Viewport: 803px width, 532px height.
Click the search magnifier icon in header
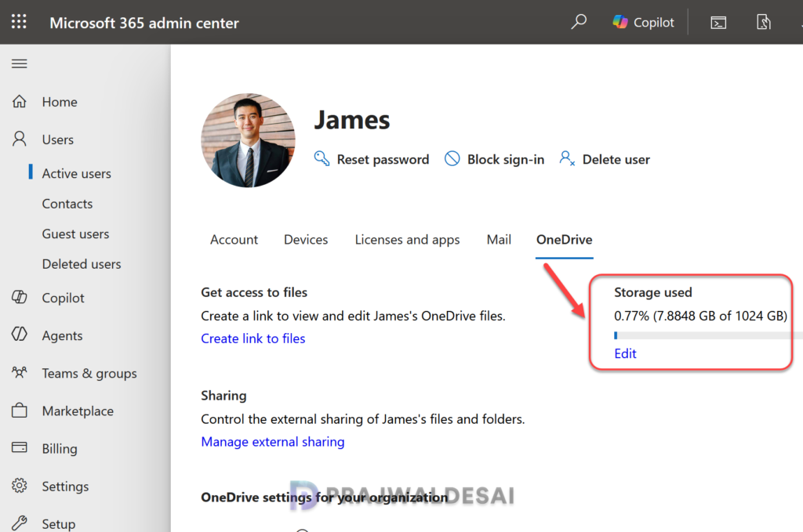pyautogui.click(x=579, y=22)
